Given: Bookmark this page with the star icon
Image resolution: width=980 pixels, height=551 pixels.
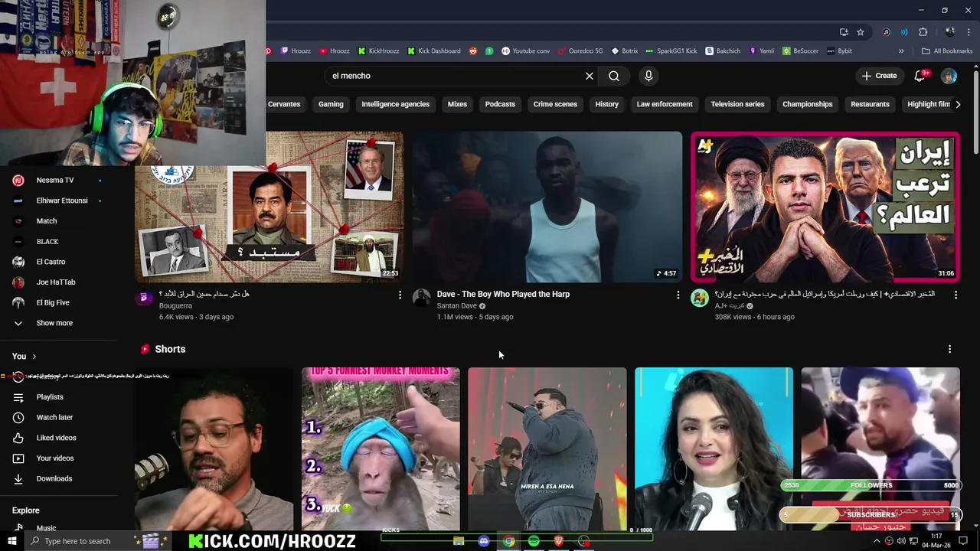Looking at the screenshot, I should pyautogui.click(x=861, y=32).
